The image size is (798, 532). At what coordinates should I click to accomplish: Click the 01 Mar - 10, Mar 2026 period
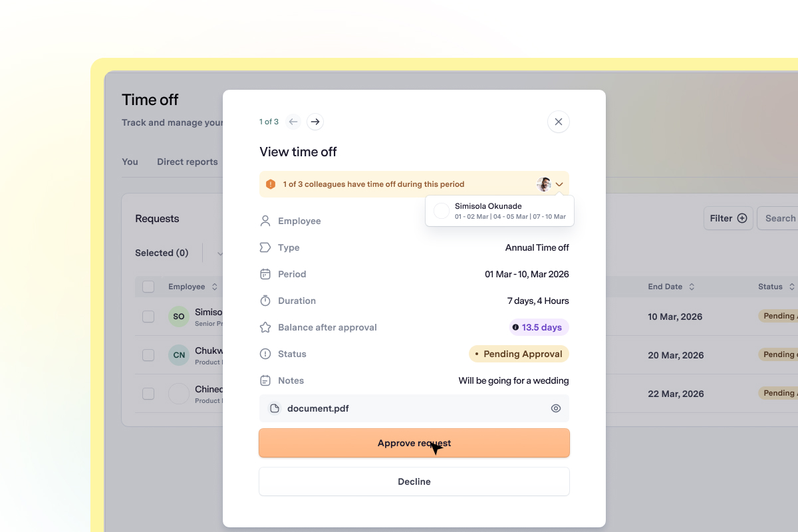coord(527,274)
